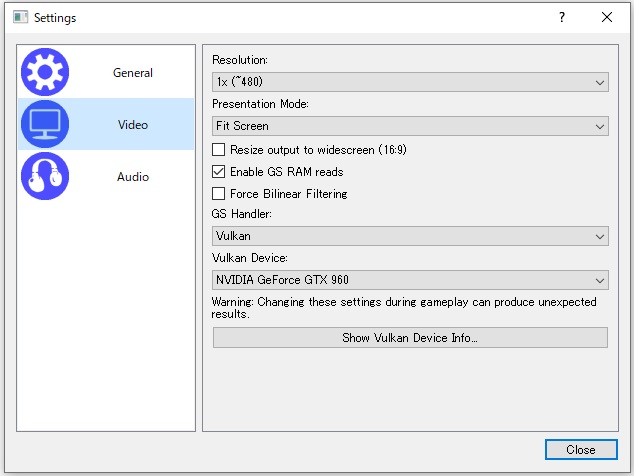Click the Settings title bar text
The image size is (634, 476).
(55, 18)
